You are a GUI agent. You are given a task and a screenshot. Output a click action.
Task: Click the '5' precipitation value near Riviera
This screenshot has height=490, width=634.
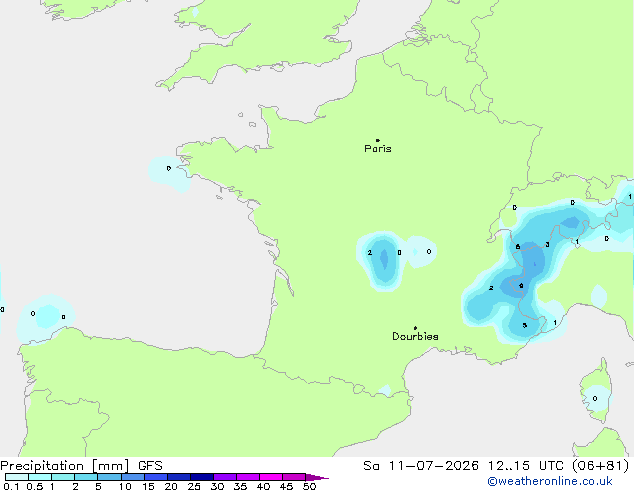[524, 325]
